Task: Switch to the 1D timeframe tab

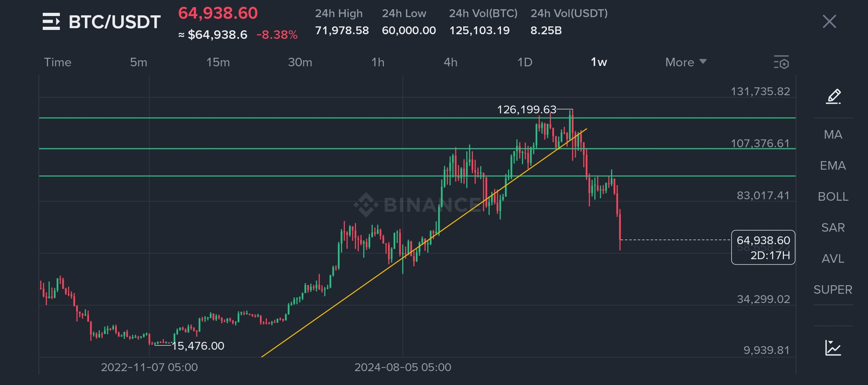Action: pyautogui.click(x=525, y=62)
